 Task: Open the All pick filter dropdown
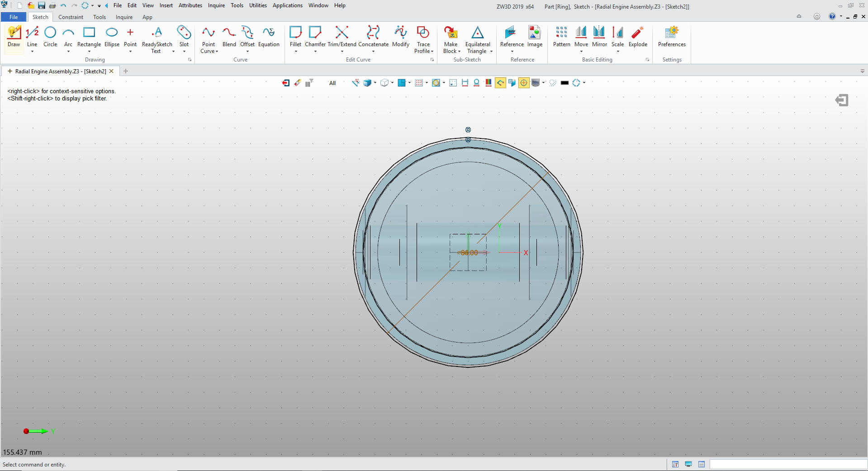coord(332,83)
